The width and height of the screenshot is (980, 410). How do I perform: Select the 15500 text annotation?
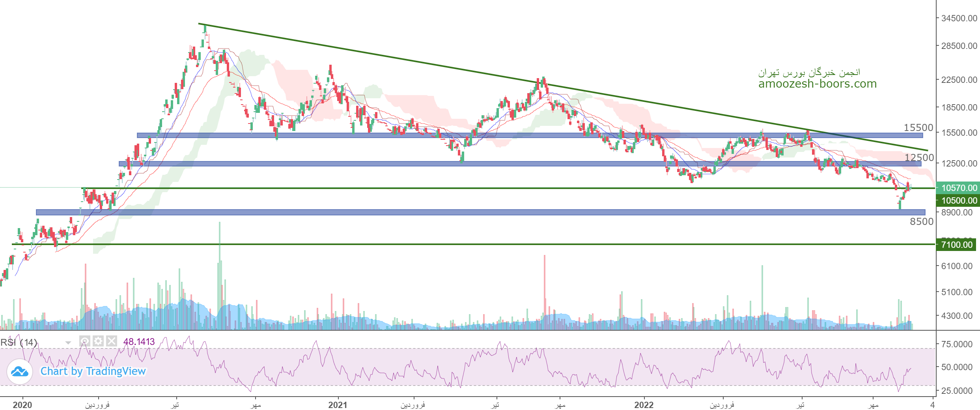[918, 127]
